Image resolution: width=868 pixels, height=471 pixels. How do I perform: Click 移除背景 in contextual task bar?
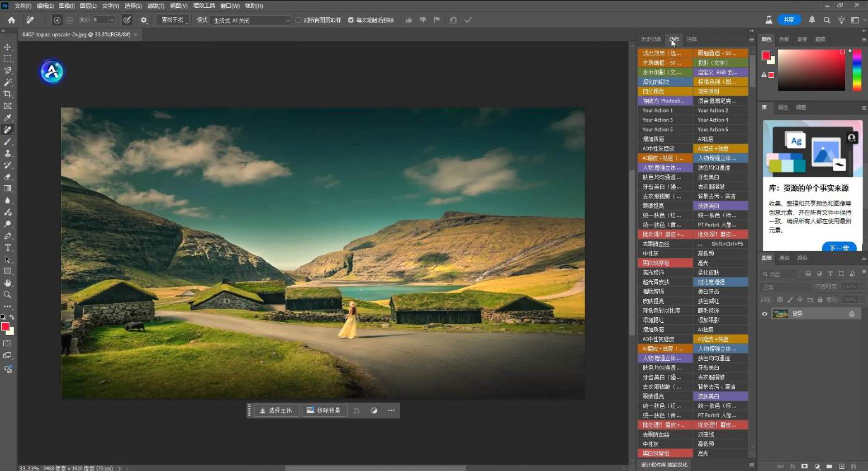point(324,411)
